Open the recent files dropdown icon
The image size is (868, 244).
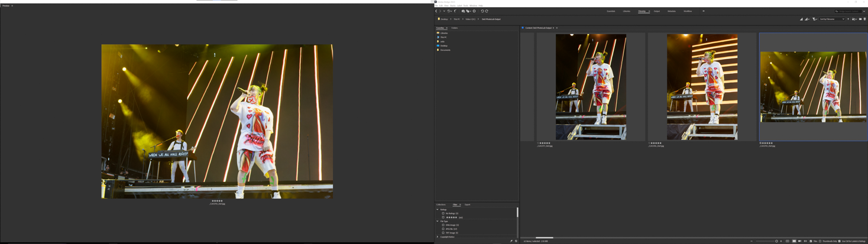854,19
